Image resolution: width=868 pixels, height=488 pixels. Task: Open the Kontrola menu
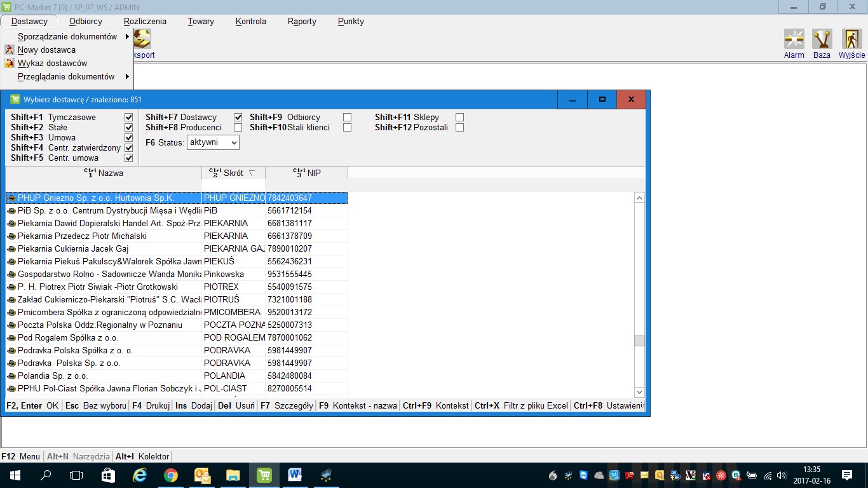click(251, 21)
